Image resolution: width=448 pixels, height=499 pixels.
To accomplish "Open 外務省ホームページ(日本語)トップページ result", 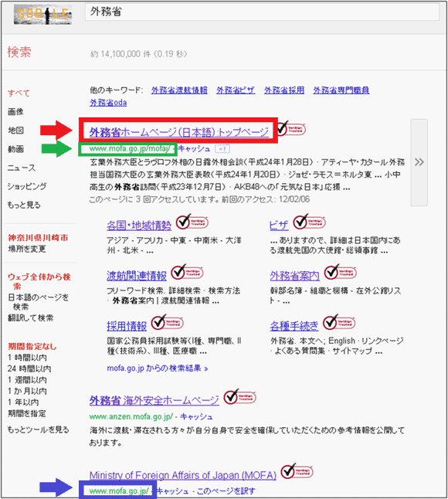I will (x=179, y=132).
